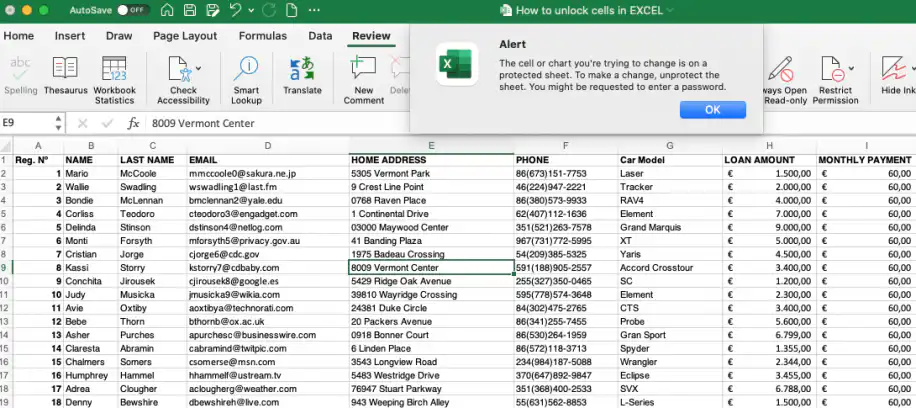The height and width of the screenshot is (408, 916).
Task: Click the Name Box stepper arrows
Action: (58, 123)
